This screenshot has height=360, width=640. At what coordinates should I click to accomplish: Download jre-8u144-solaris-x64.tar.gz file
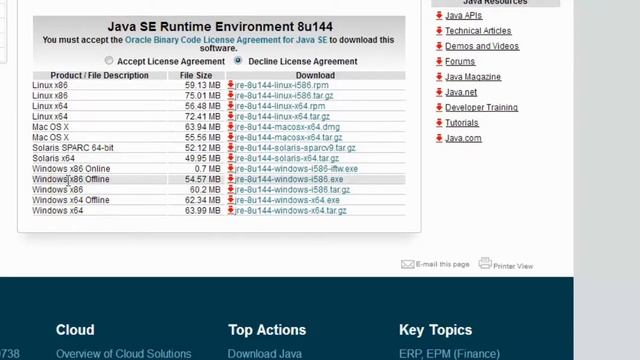pyautogui.click(x=287, y=158)
